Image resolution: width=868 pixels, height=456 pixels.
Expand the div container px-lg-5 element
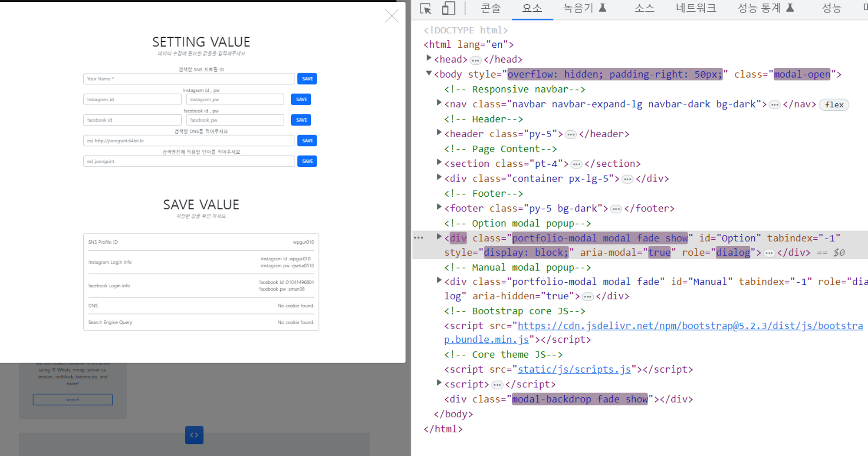click(439, 177)
